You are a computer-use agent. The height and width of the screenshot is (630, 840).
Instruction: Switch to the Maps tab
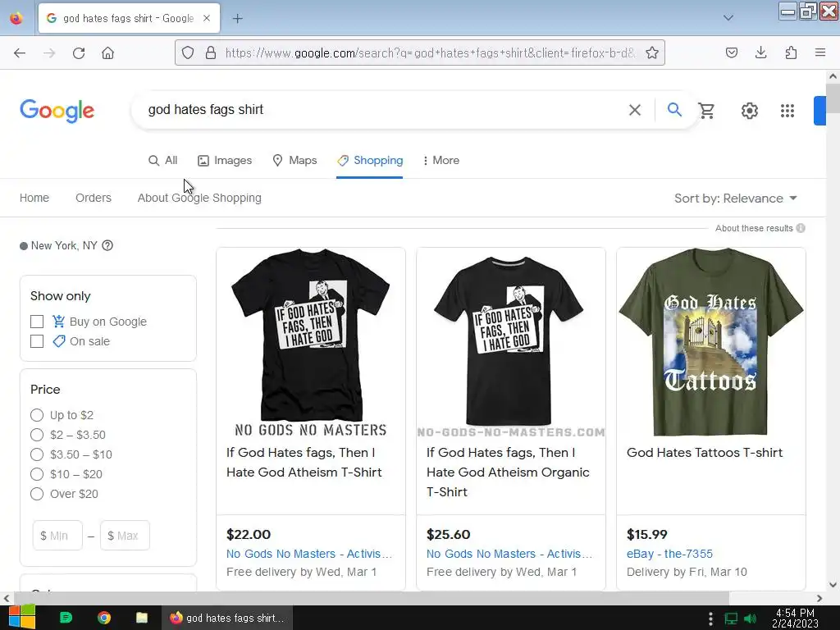pos(294,160)
